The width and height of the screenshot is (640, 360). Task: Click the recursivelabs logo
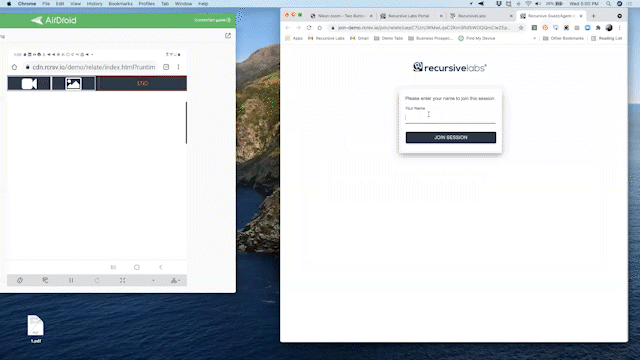point(449,67)
